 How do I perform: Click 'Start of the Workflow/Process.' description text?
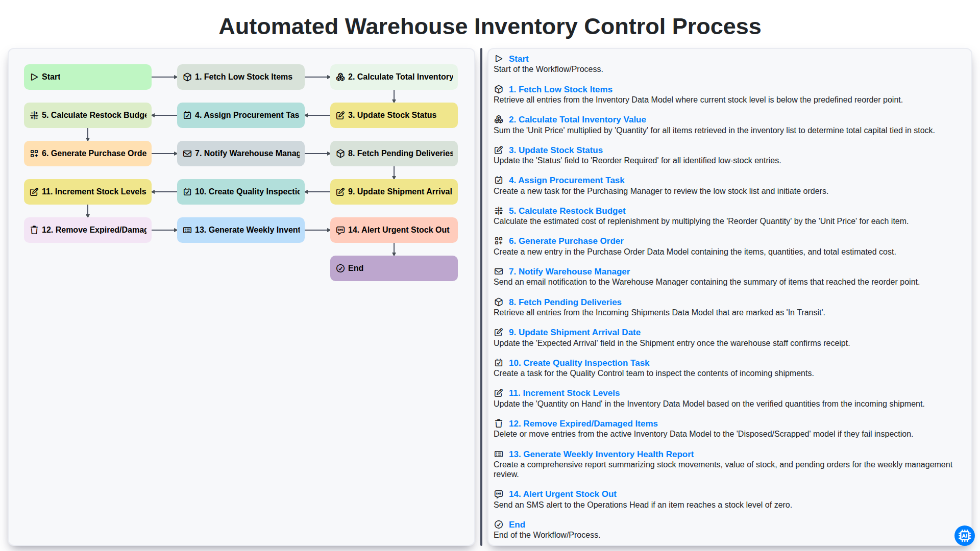tap(548, 69)
